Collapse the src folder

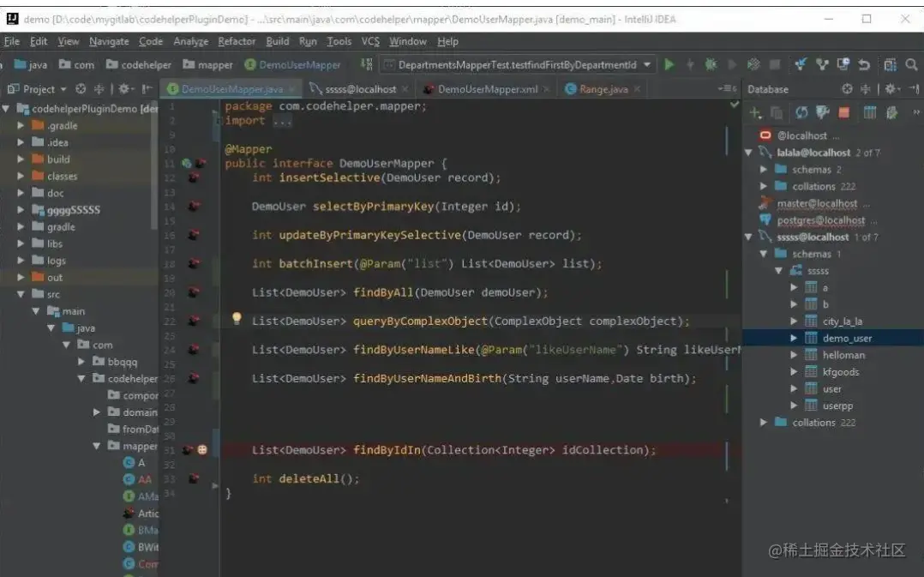(21, 294)
